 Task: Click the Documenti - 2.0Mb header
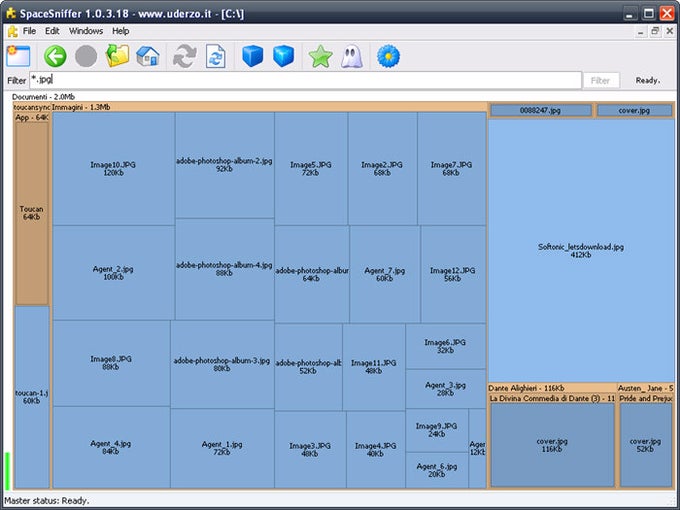pyautogui.click(x=43, y=97)
